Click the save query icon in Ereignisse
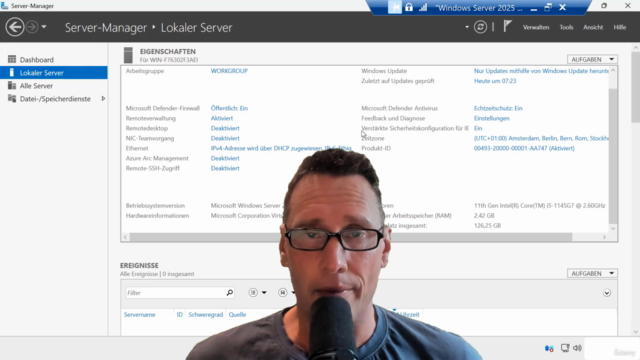The height and width of the screenshot is (360, 640). click(x=282, y=293)
